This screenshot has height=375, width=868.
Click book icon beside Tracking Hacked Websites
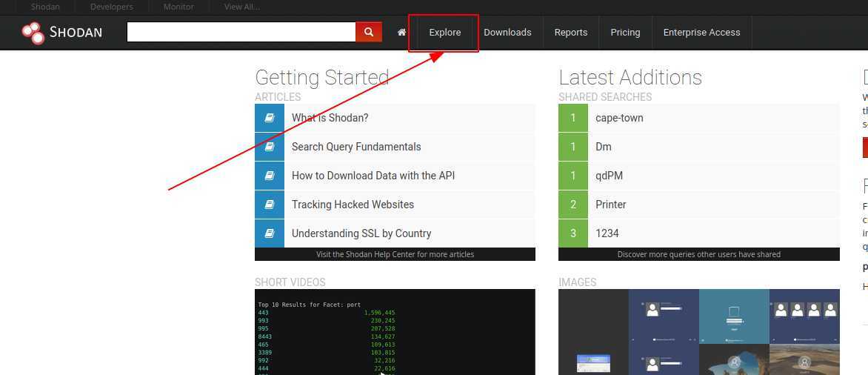point(270,205)
